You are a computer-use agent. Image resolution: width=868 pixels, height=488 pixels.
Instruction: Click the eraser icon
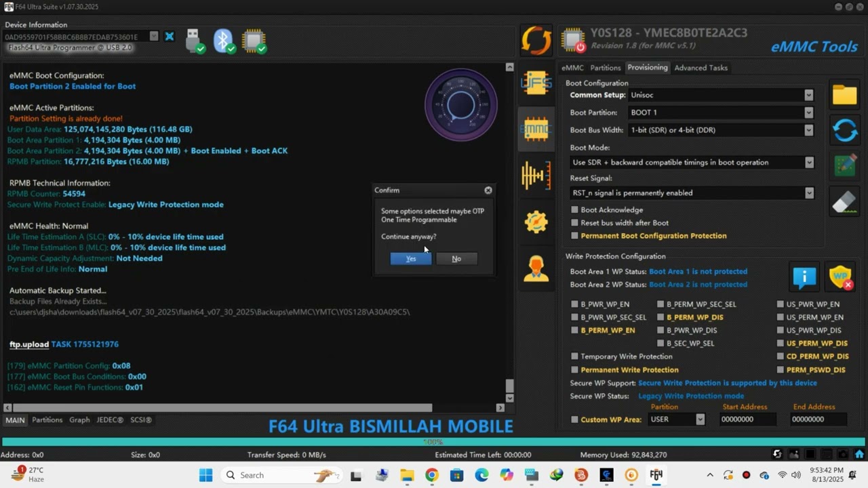point(845,202)
